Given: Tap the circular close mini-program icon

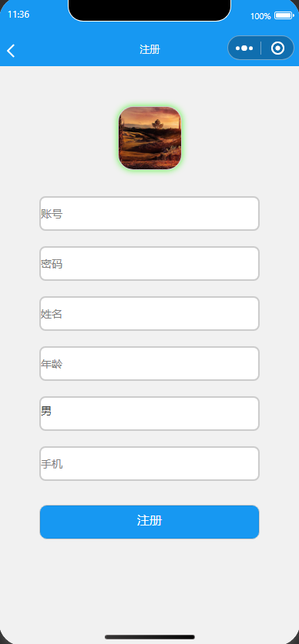Looking at the screenshot, I should tap(277, 48).
